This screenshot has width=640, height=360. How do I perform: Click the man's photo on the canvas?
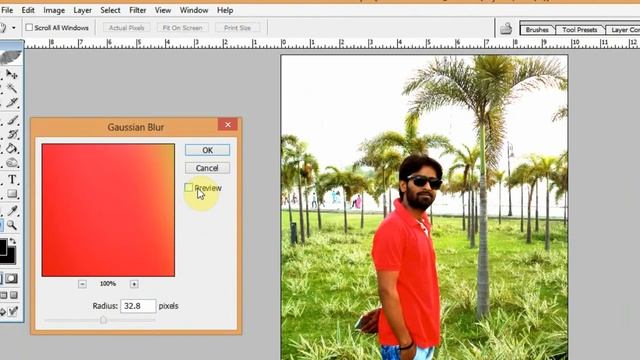[424, 207]
